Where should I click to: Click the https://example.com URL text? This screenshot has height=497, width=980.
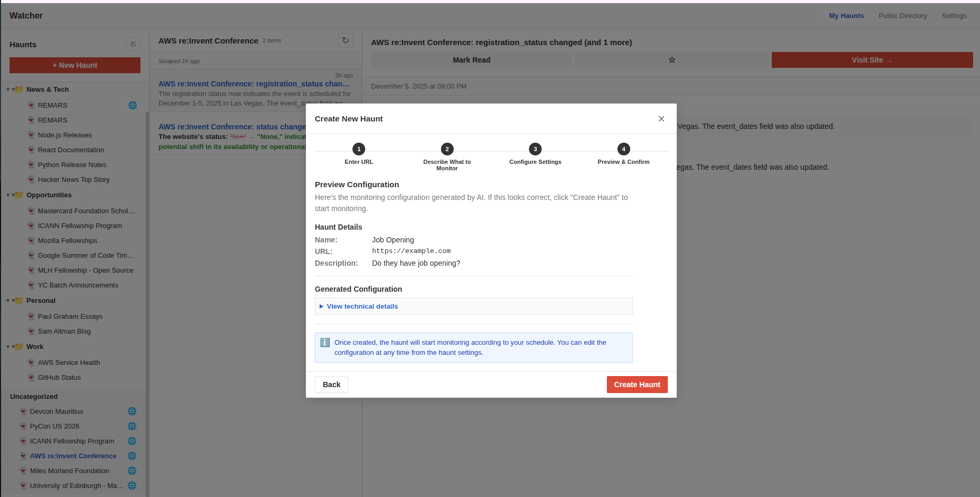tap(411, 251)
